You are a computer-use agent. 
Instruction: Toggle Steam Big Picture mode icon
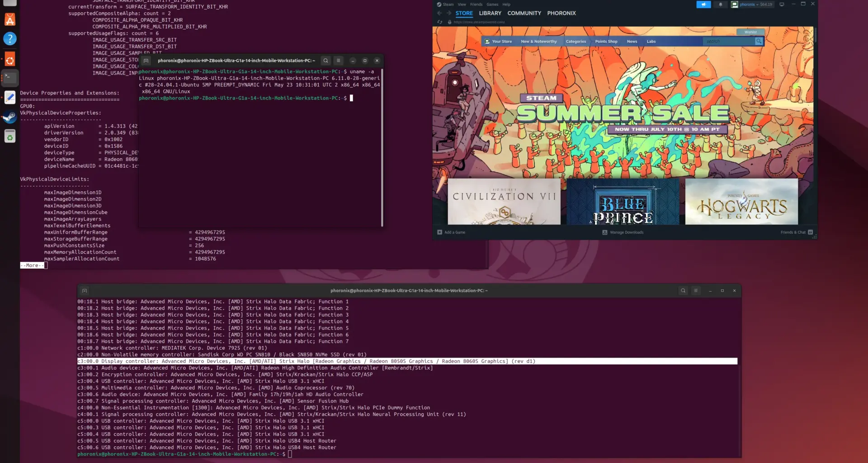[782, 4]
